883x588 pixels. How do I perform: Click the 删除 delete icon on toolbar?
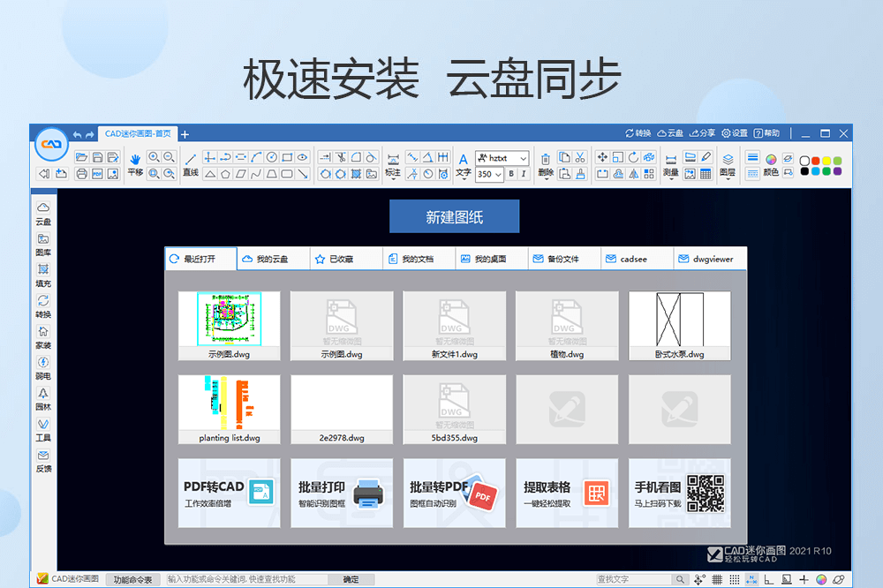pyautogui.click(x=546, y=161)
